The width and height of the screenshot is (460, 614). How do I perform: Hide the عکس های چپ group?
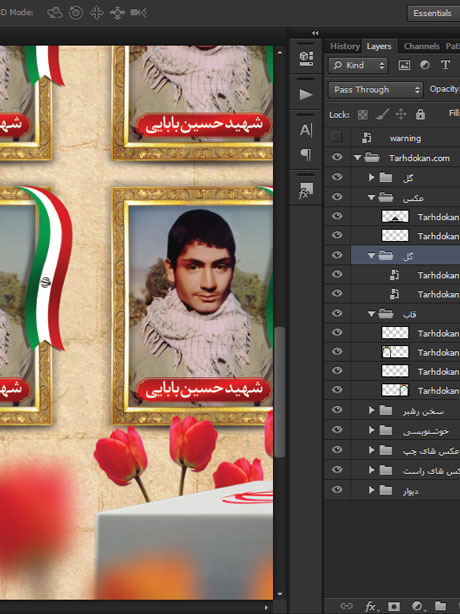pos(337,450)
